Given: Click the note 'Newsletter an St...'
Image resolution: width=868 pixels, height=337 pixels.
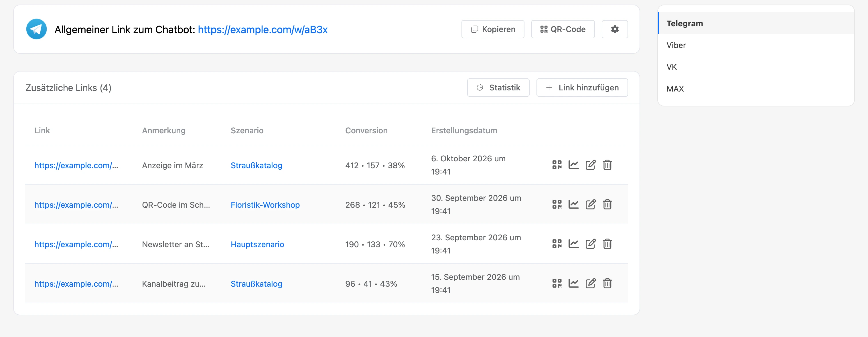Looking at the screenshot, I should (175, 244).
